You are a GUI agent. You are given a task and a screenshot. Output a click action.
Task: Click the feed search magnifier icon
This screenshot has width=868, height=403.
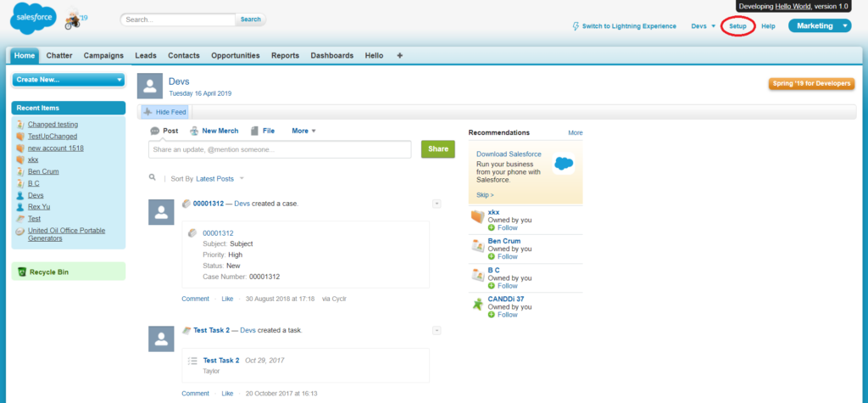[x=153, y=178]
